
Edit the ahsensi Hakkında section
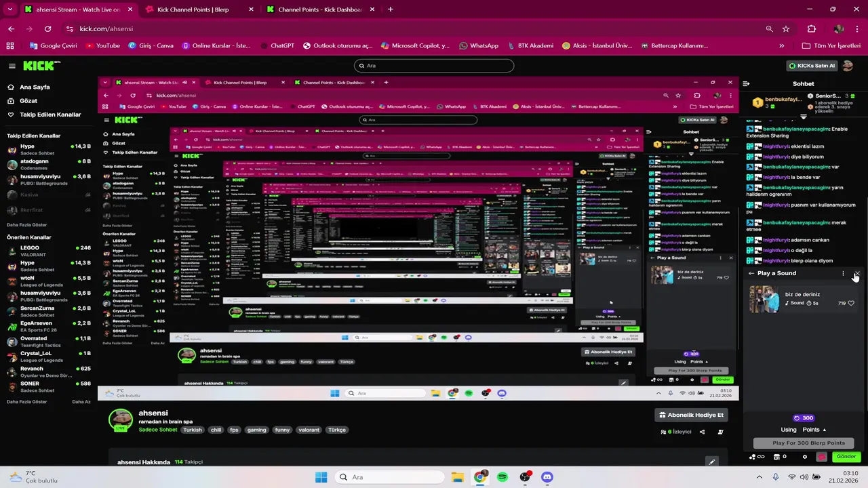pyautogui.click(x=711, y=462)
